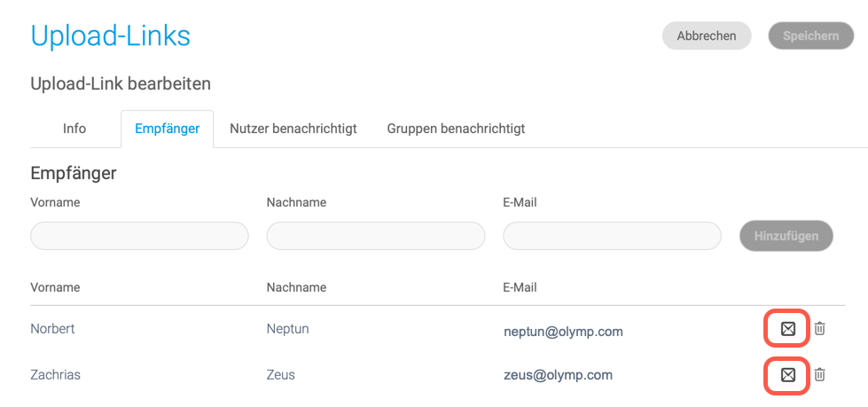
Task: Open the Gruppen benachrichtigt tab
Action: click(x=456, y=129)
